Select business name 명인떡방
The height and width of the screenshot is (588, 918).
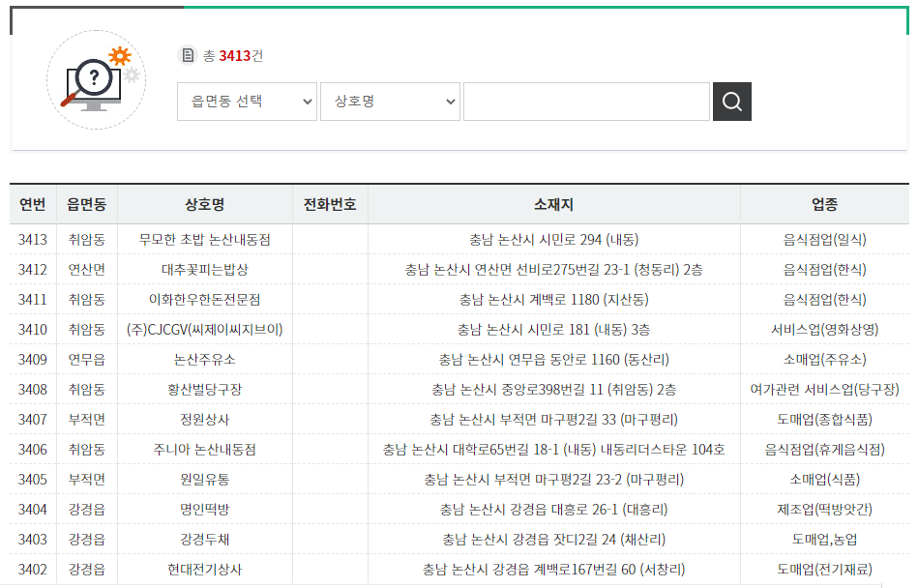(205, 510)
